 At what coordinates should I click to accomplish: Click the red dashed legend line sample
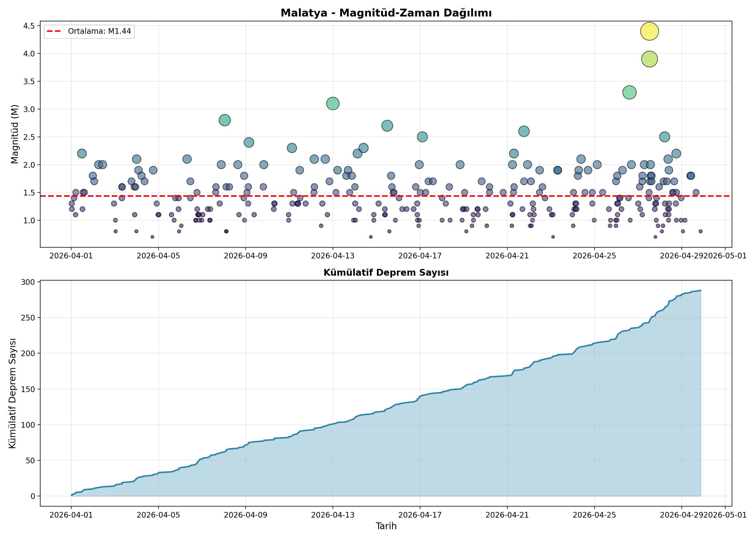[54, 31]
